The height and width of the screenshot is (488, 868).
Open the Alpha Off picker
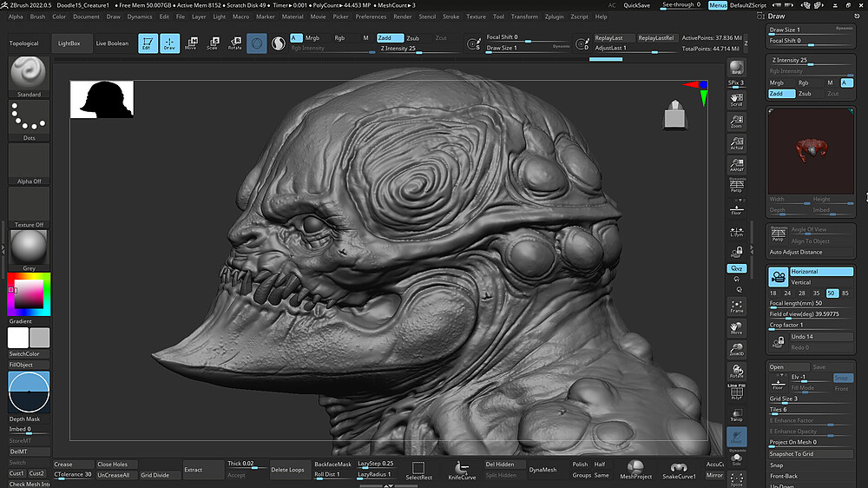29,164
